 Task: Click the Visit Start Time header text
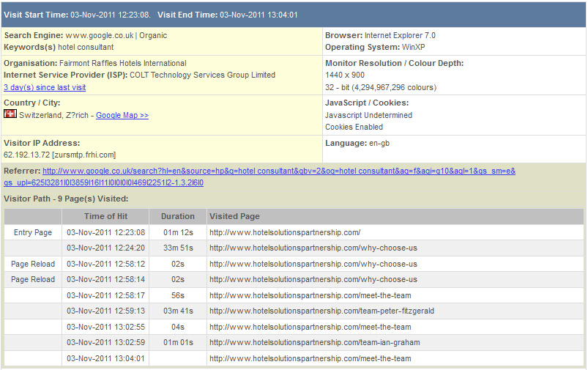77,15
